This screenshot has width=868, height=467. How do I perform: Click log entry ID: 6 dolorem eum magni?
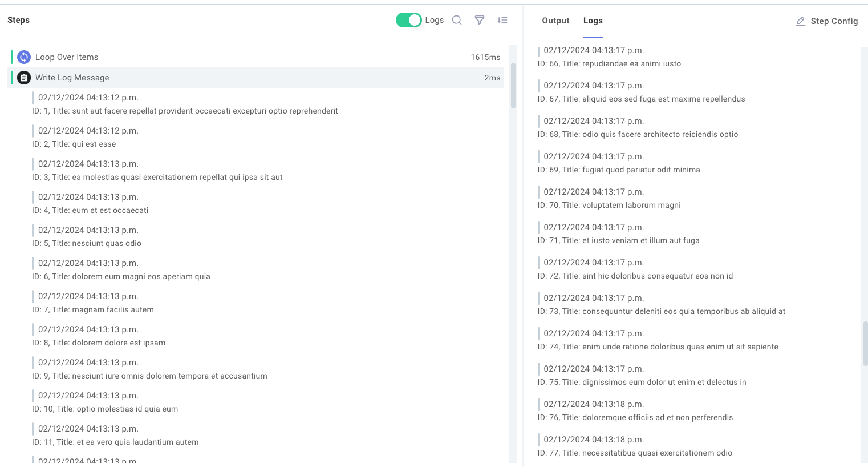(x=121, y=276)
